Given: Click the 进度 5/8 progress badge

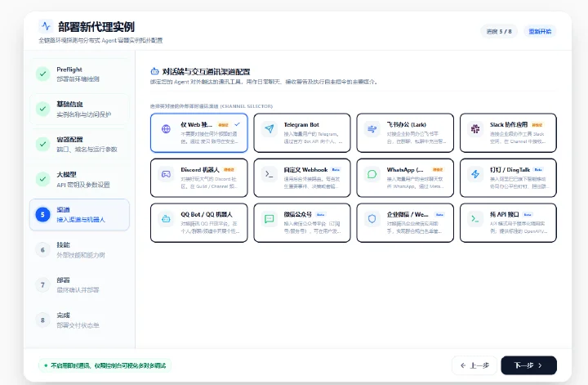Looking at the screenshot, I should [499, 32].
